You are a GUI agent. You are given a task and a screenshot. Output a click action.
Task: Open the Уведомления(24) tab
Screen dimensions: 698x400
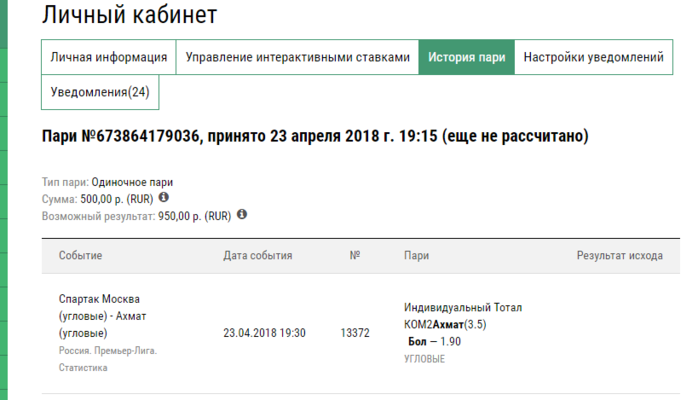[100, 93]
